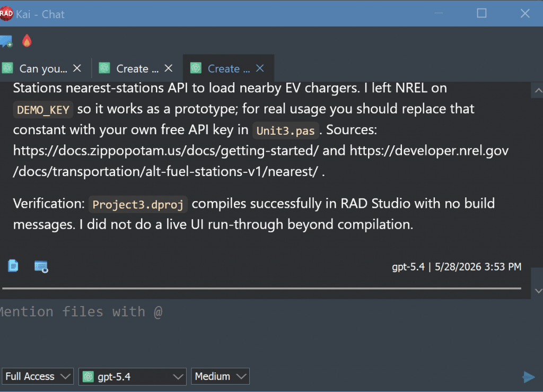
Task: Click the 'gpt-5.4 | 5/28/2026 3:53 PM' timestamp
Action: (x=457, y=267)
